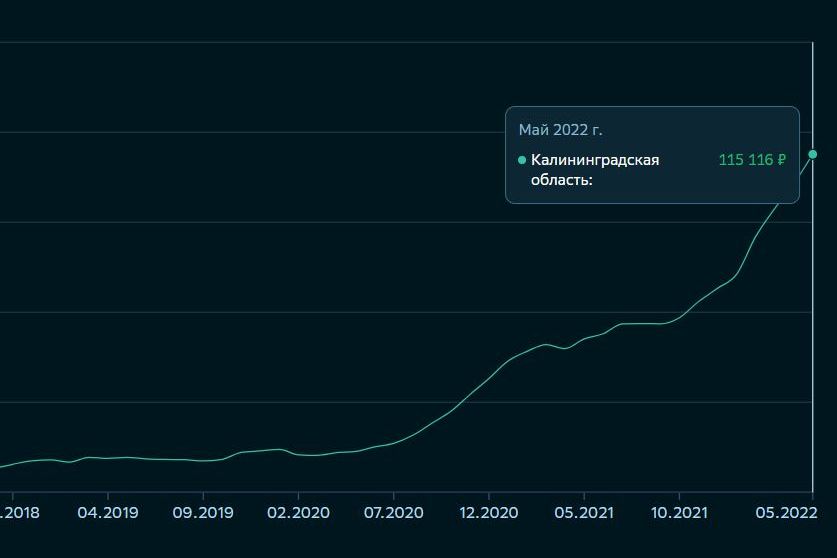This screenshot has width=837, height=558.
Task: Click the 'Калининградская область:' tooltip label
Action: (594, 170)
